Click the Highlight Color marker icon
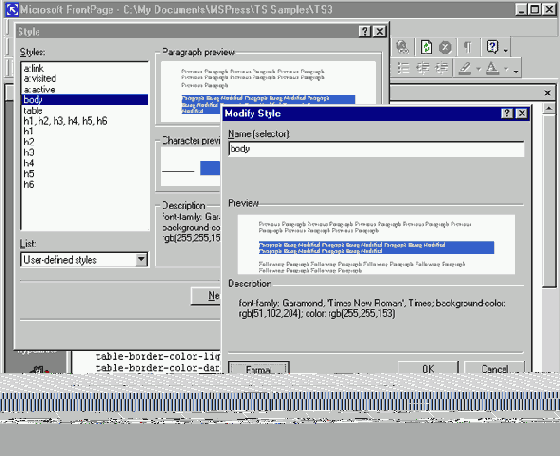 point(465,67)
